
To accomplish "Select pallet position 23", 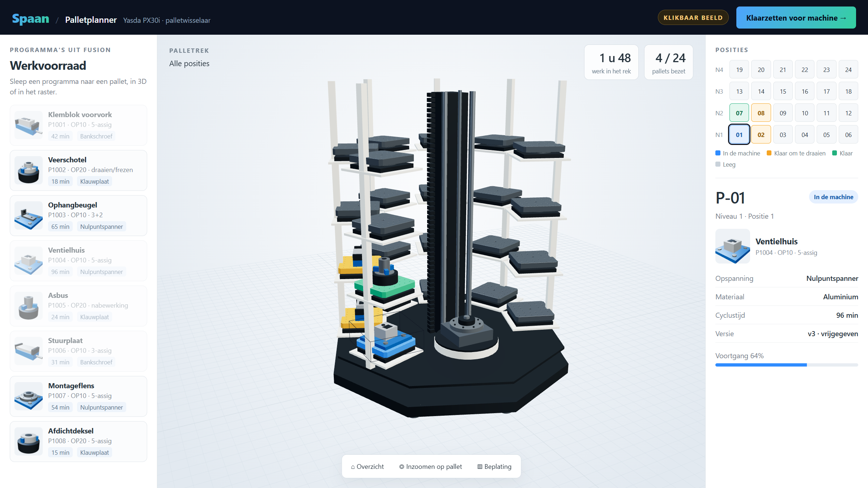I will 826,69.
